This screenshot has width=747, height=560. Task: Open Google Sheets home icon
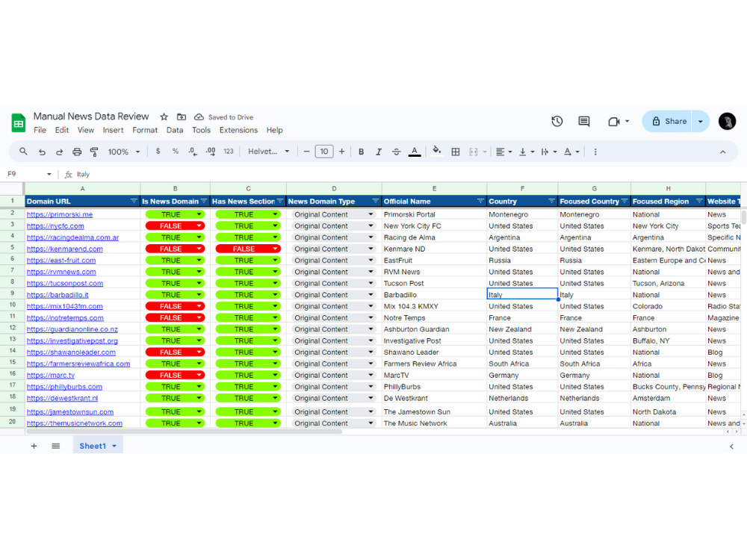coord(18,123)
